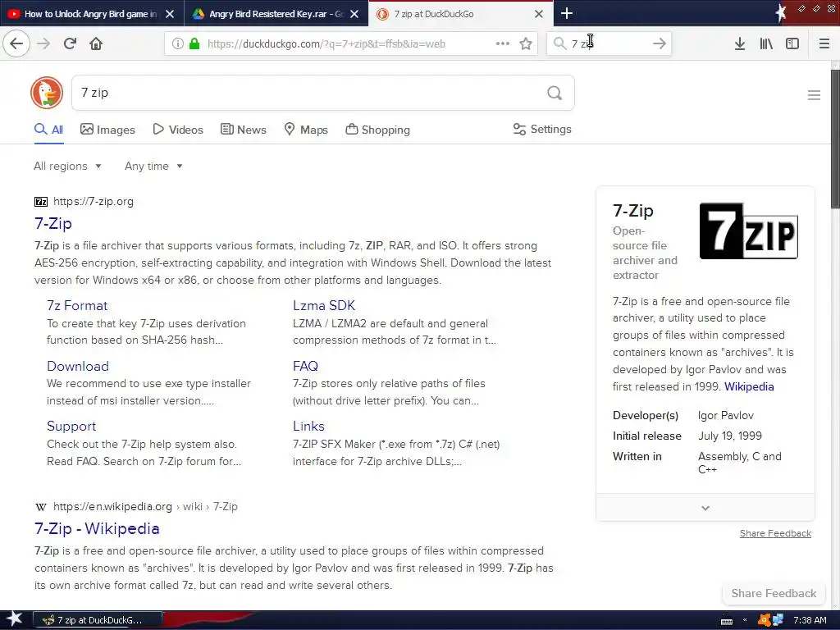Open the Support sitelink
840x630 pixels.
[71, 426]
